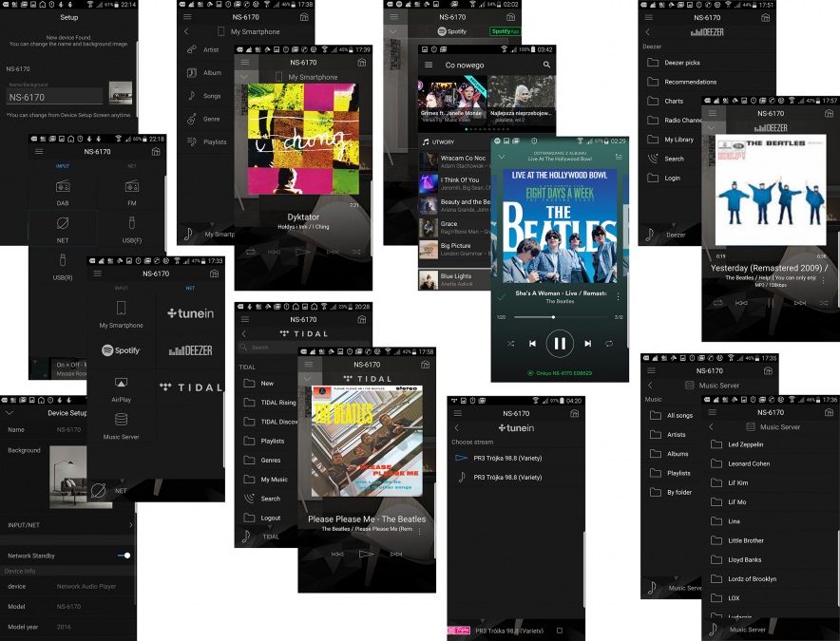Pause playback in the Spotify player
Screen dimensions: 840x641
(560, 343)
